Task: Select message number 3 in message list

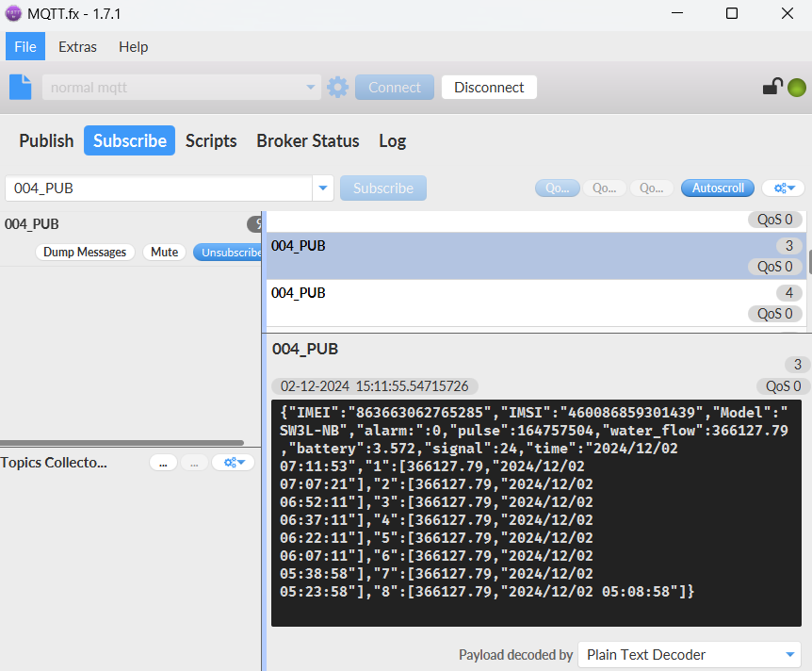Action: click(x=536, y=256)
